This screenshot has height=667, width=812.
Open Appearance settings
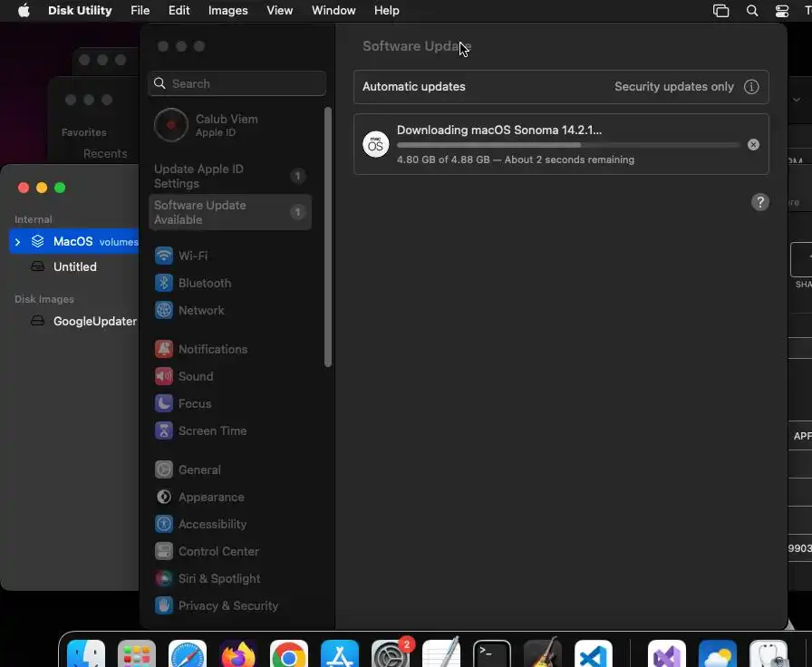[x=199, y=497]
